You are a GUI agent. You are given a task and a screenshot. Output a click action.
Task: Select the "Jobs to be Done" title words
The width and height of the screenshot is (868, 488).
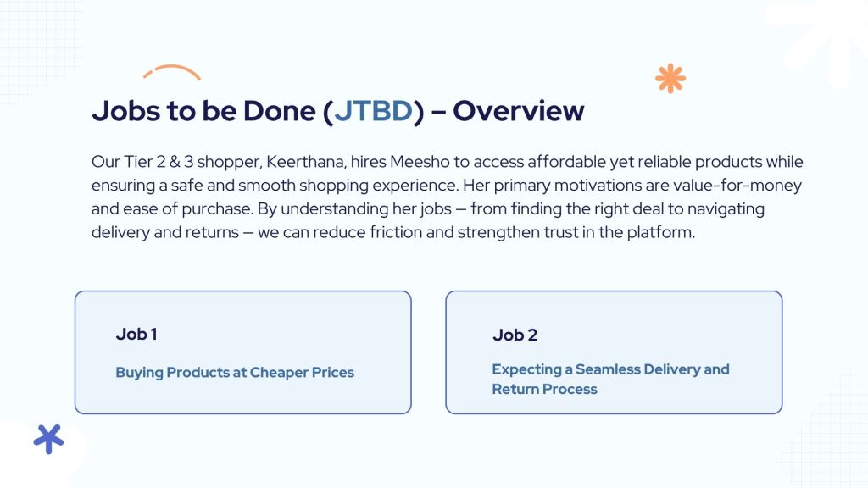[203, 111]
